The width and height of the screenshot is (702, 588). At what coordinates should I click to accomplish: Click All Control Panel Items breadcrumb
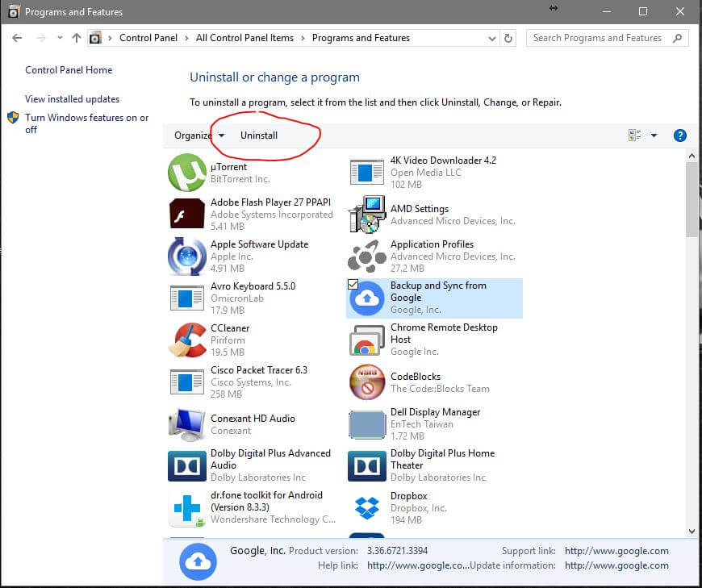pyautogui.click(x=244, y=38)
